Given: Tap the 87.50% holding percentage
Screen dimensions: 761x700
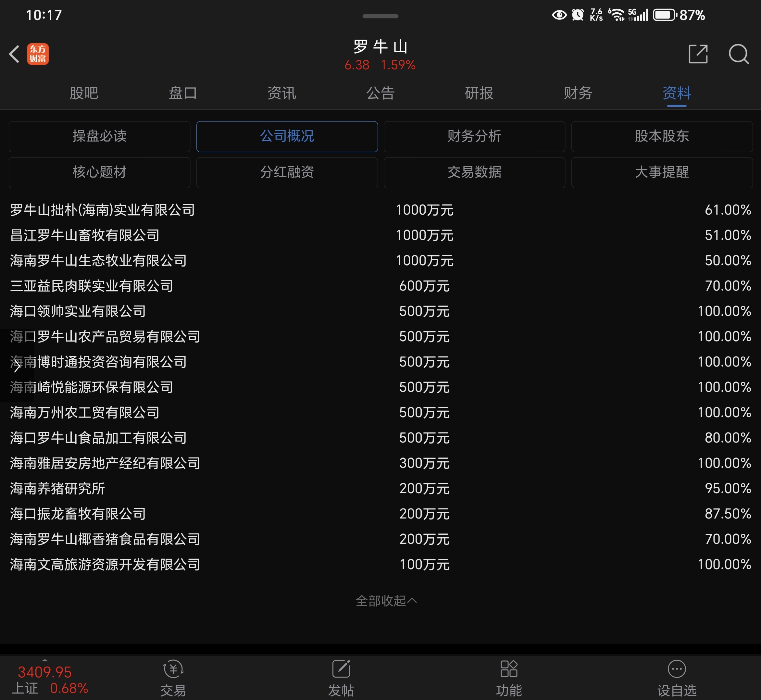Looking at the screenshot, I should point(728,514).
